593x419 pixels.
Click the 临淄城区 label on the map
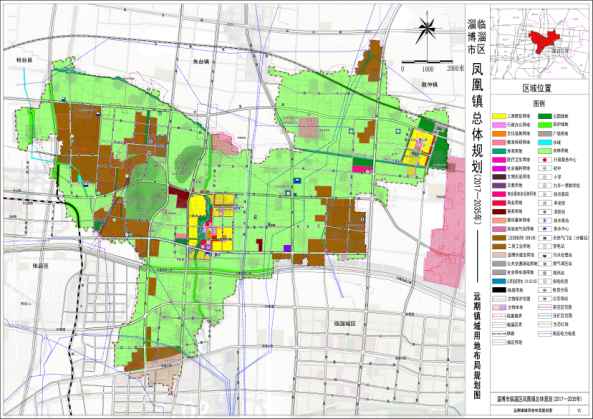coord(345,324)
